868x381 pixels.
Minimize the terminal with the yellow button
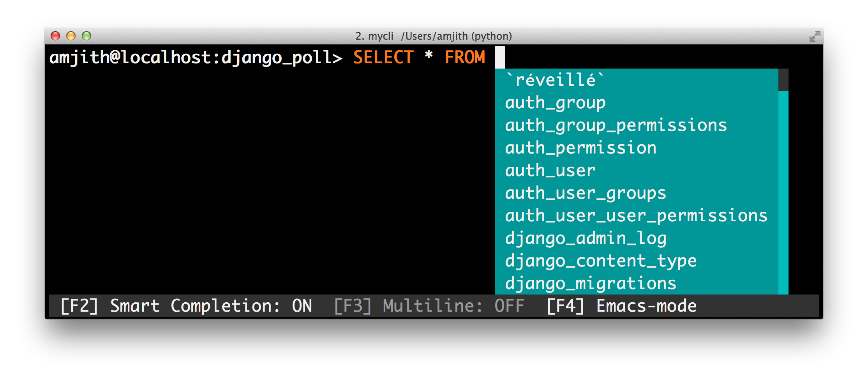tap(71, 36)
